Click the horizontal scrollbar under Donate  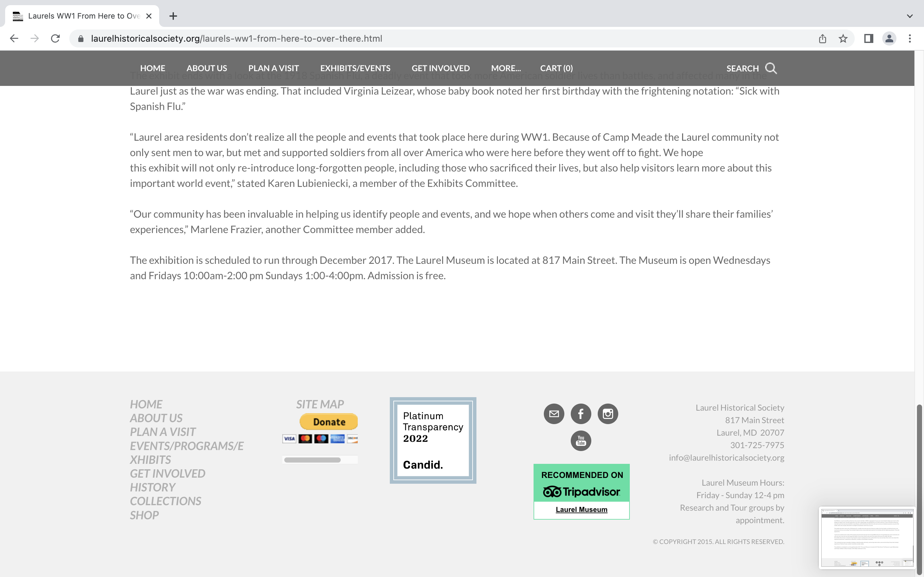click(x=312, y=460)
